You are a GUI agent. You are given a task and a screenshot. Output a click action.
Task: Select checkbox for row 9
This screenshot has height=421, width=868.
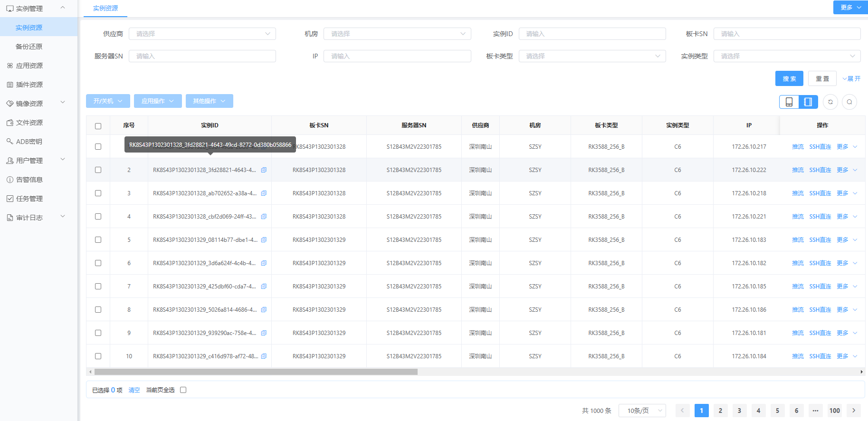click(x=98, y=333)
